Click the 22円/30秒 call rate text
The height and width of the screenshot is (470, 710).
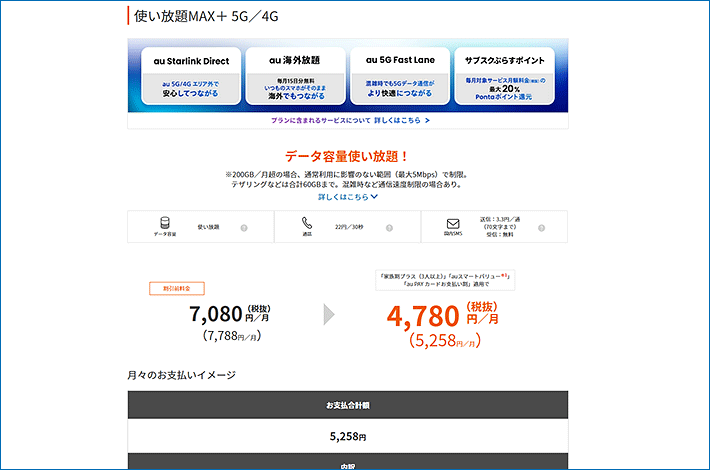click(349, 227)
